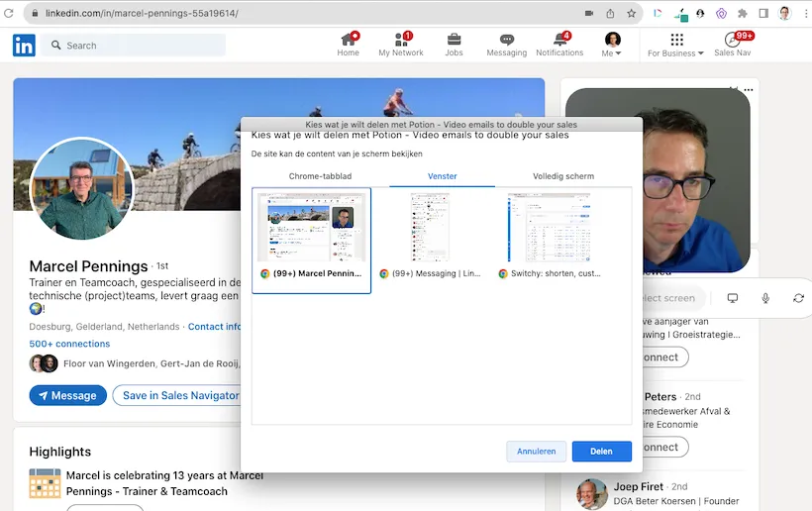Screen dimensions: 812x511
Task: Select the Marcel Pennings window thumbnail
Action: pyautogui.click(x=311, y=241)
